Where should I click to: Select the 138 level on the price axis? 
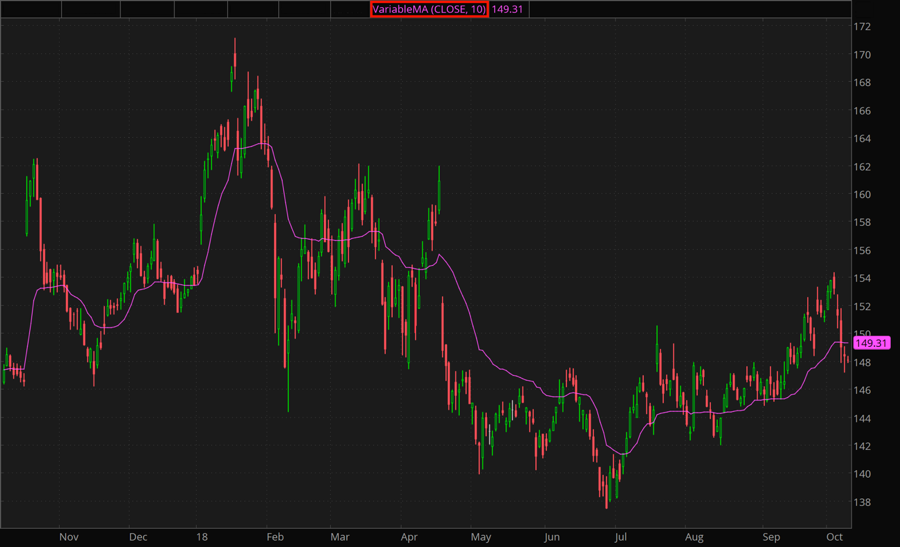click(x=863, y=502)
